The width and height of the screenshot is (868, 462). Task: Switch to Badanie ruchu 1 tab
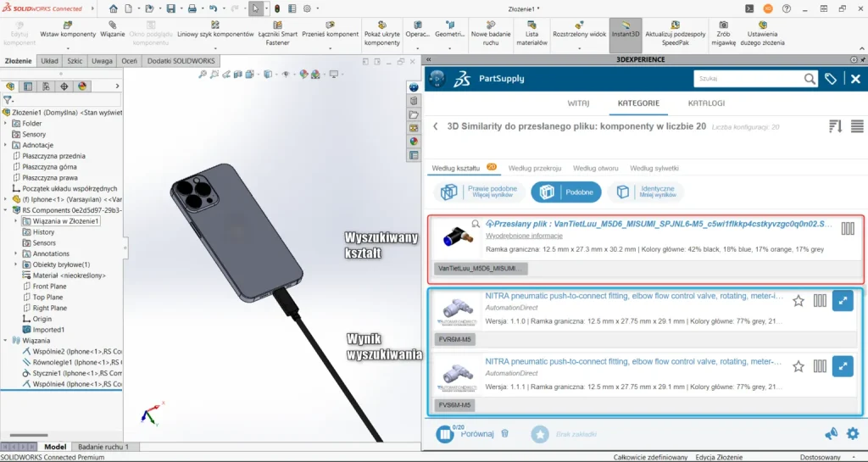[103, 447]
